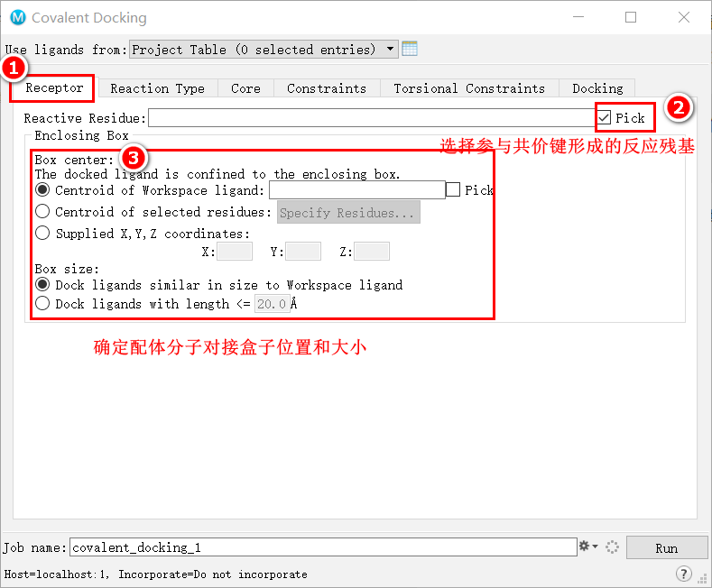This screenshot has width=712, height=588.
Task: Open the Core tab
Action: click(x=245, y=88)
